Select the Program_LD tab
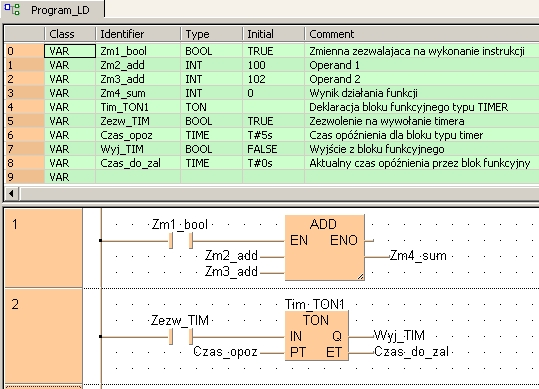The image size is (539, 389). (x=52, y=10)
